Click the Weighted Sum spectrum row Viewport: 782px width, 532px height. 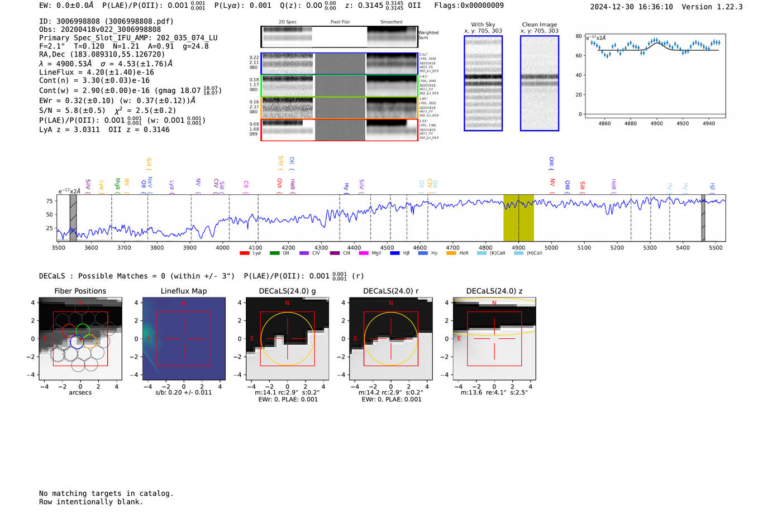pyautogui.click(x=340, y=37)
